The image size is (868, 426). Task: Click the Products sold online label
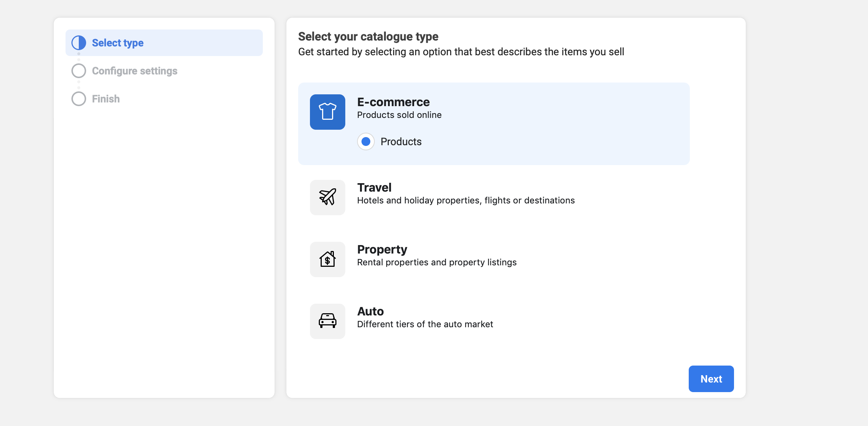399,115
